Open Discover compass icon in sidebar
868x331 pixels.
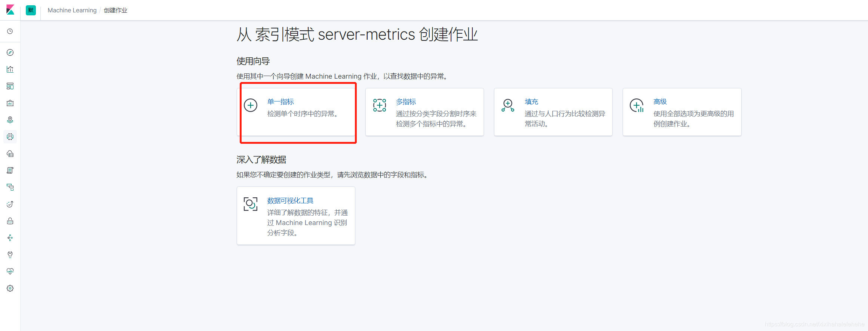[x=10, y=52]
